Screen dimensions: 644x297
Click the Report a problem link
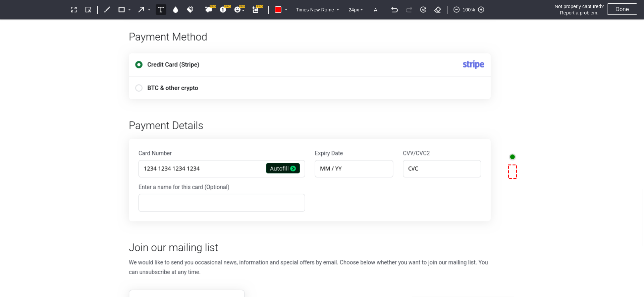point(579,13)
